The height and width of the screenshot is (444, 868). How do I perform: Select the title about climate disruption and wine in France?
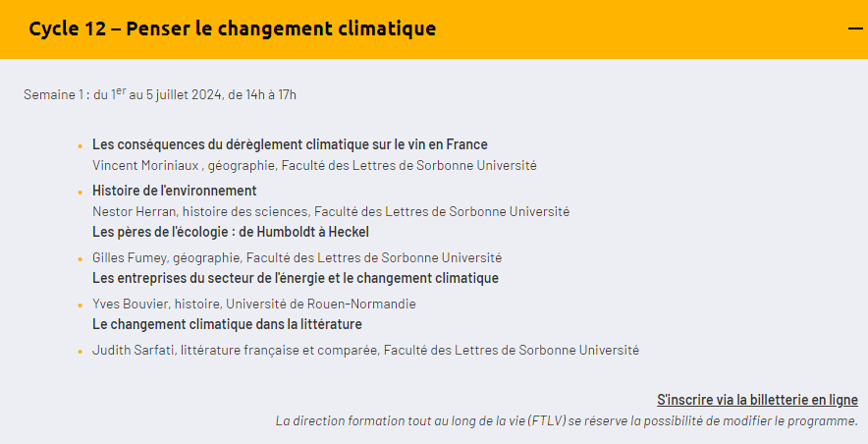290,144
